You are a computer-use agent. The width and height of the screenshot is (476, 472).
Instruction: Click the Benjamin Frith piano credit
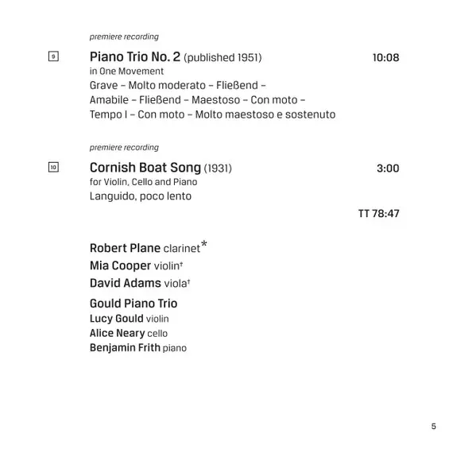point(138,348)
